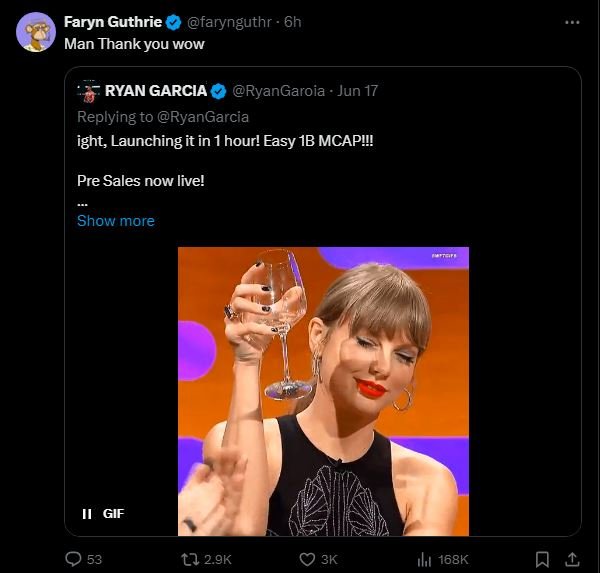The image size is (600, 573).
Task: Like the post with heart icon
Action: [x=307, y=558]
